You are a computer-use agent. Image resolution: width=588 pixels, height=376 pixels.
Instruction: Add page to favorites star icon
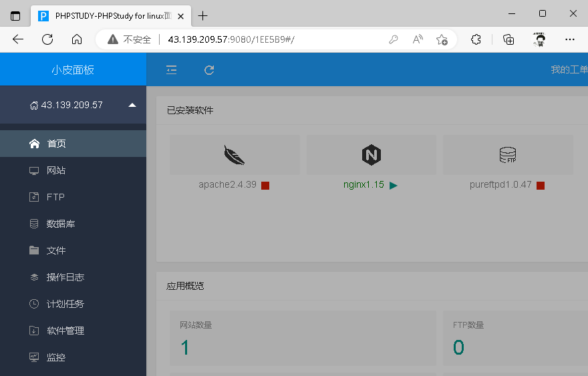(442, 39)
